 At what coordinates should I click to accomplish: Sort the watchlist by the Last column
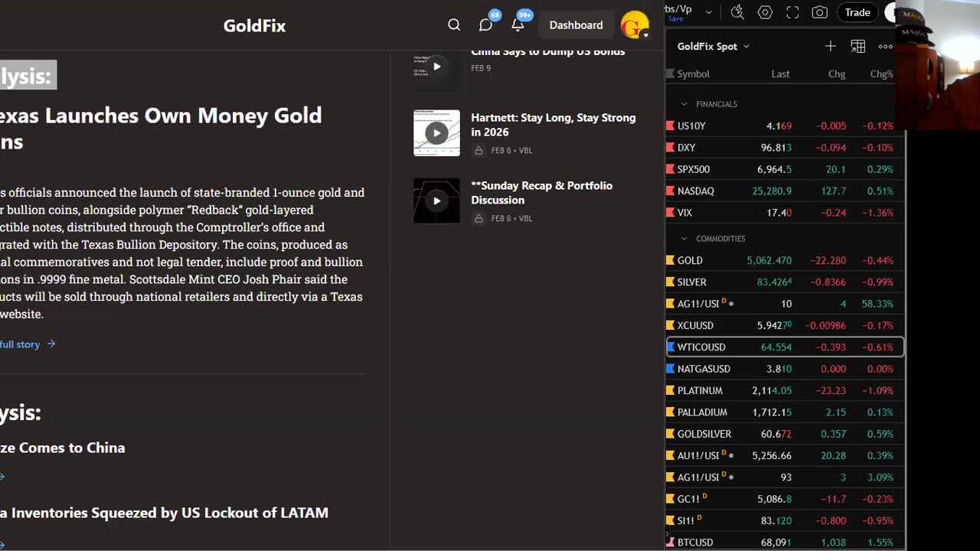780,74
